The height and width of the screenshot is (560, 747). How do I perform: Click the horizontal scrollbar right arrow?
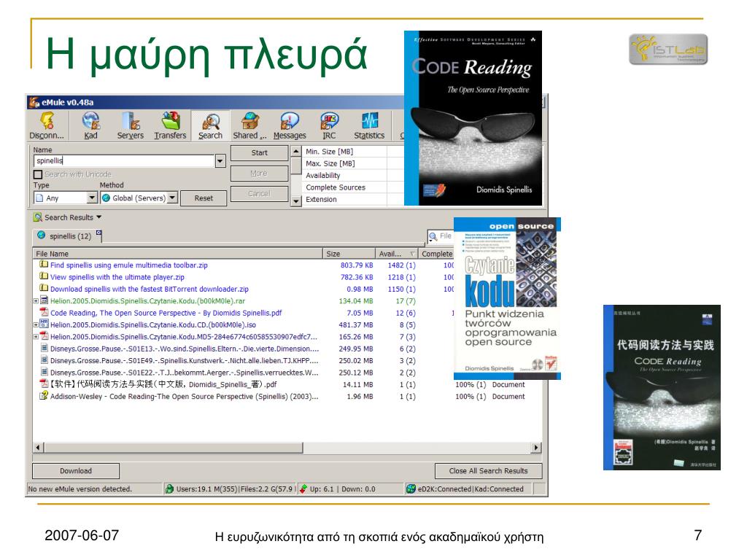(536, 448)
